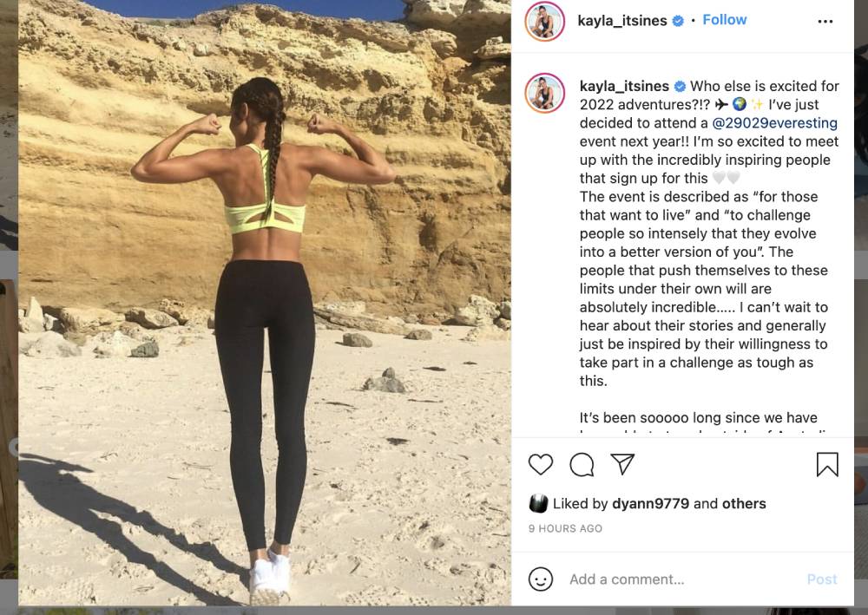Open the 9 HOURS AGO timestamp
Viewport: 868px width, 615px height.
565,528
